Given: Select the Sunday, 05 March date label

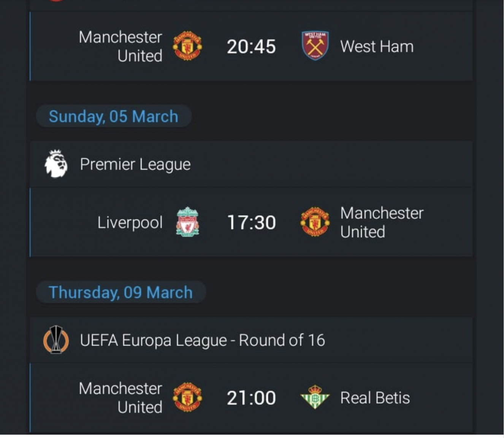Looking at the screenshot, I should click(114, 116).
